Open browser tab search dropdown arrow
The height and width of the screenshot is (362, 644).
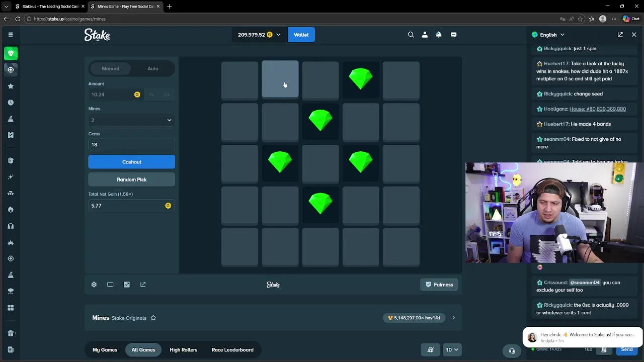pos(6,7)
